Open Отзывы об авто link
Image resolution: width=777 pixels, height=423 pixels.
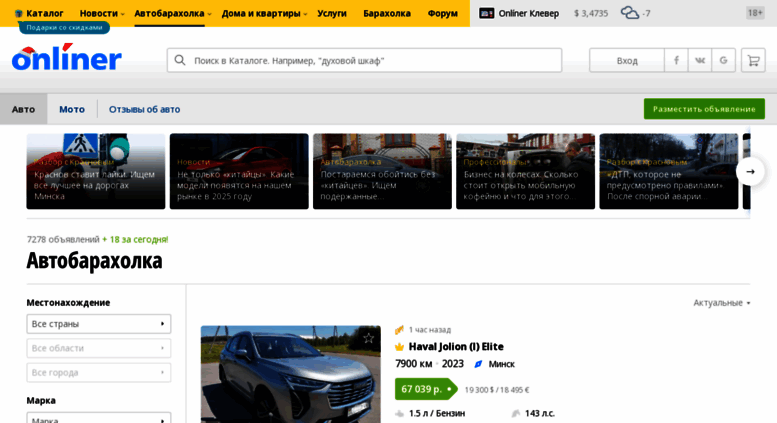pos(144,109)
